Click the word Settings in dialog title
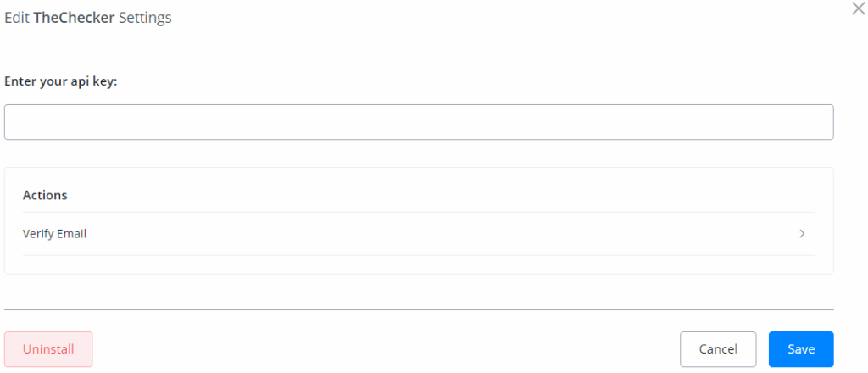This screenshot has width=868, height=373. point(145,18)
